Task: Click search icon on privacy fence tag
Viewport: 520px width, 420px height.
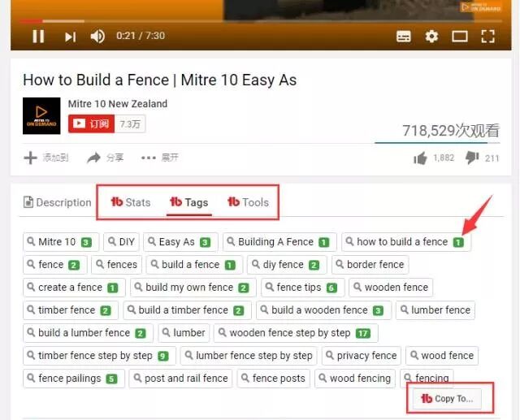Action: point(330,355)
